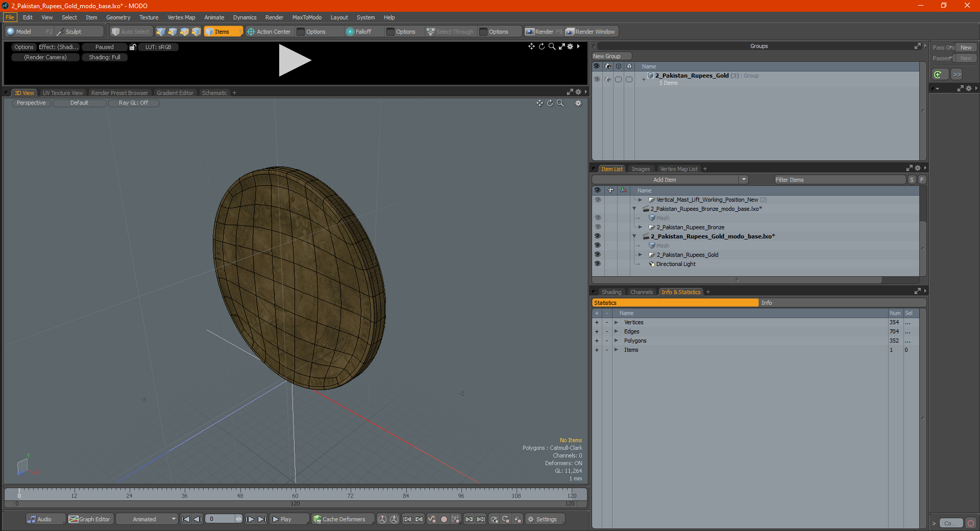Switch to Schematic tab
The width and height of the screenshot is (980, 531).
214,93
